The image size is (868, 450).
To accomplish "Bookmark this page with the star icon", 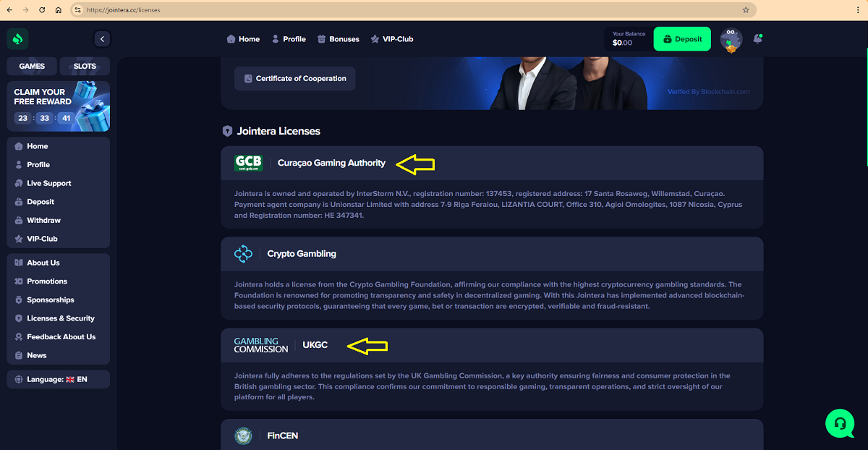I will pyautogui.click(x=746, y=10).
